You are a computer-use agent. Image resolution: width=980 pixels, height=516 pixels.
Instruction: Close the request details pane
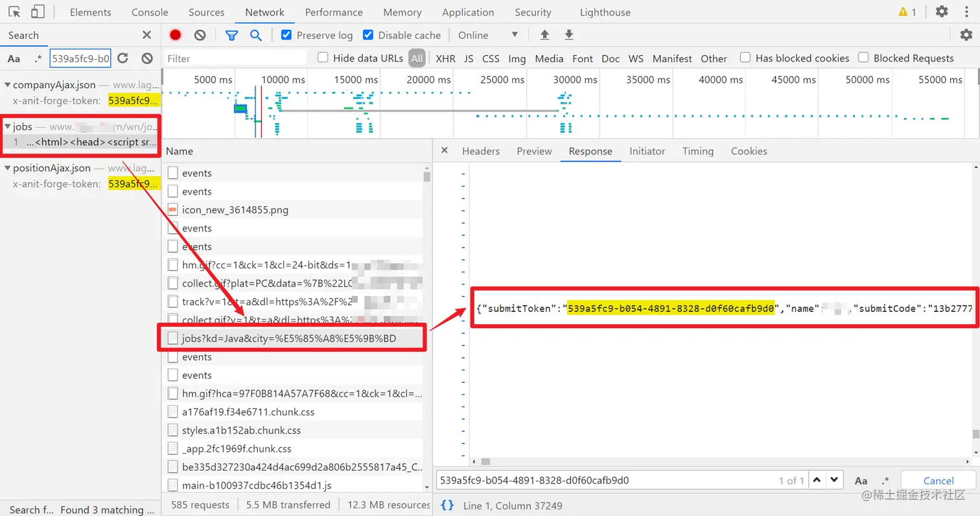click(x=445, y=150)
